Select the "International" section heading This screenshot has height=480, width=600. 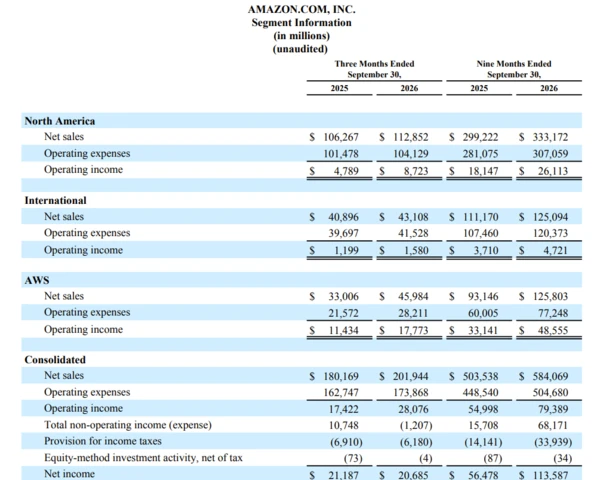tap(55, 201)
